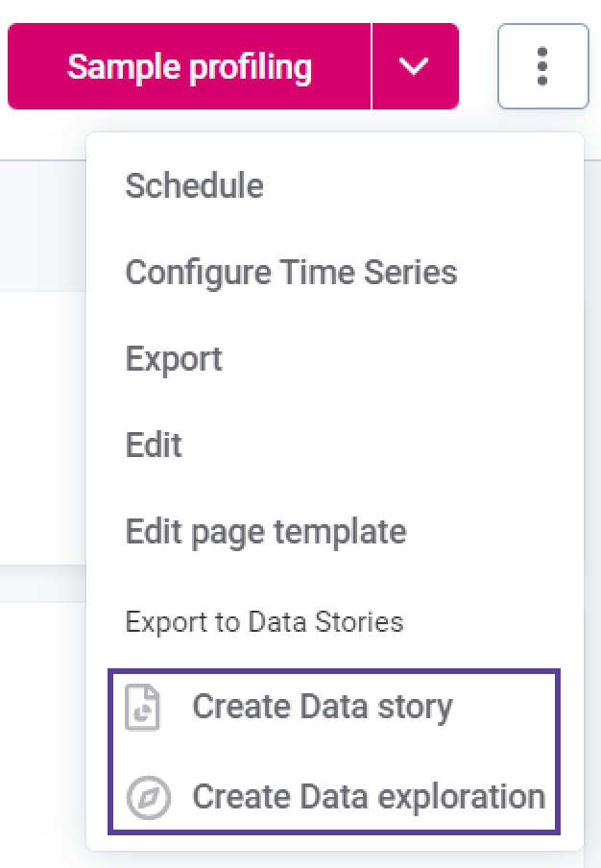The height and width of the screenshot is (868, 601).
Task: Pick the Schedule option in the dropdown list
Action: [194, 185]
